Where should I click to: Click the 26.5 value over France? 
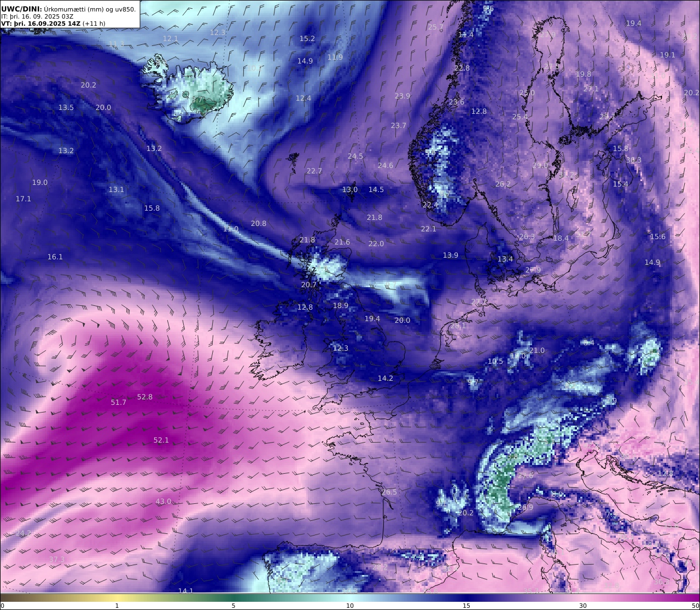389,492
